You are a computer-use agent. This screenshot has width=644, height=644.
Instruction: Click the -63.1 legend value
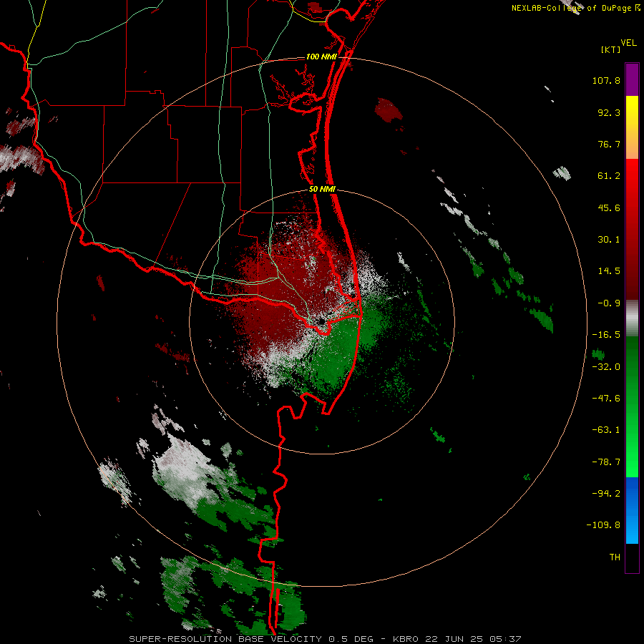[606, 430]
